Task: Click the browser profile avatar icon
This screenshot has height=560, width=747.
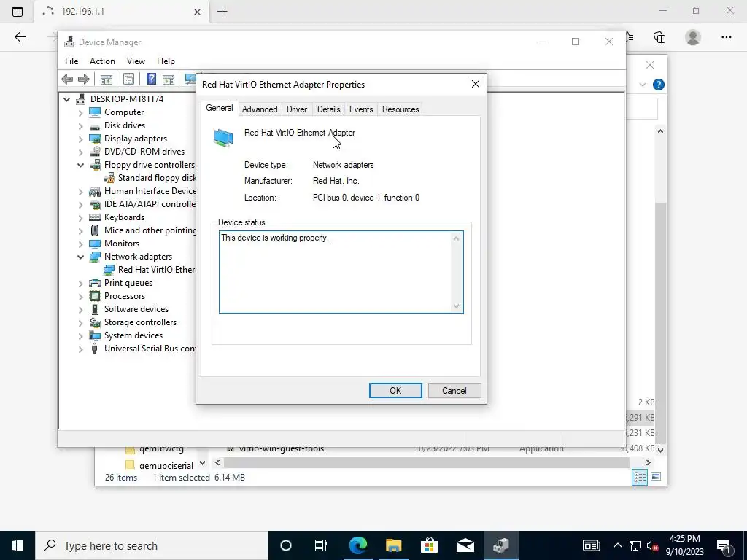Action: (x=693, y=38)
